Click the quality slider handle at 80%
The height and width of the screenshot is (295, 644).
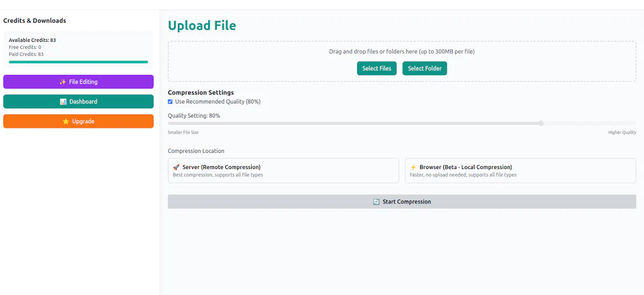pos(541,123)
